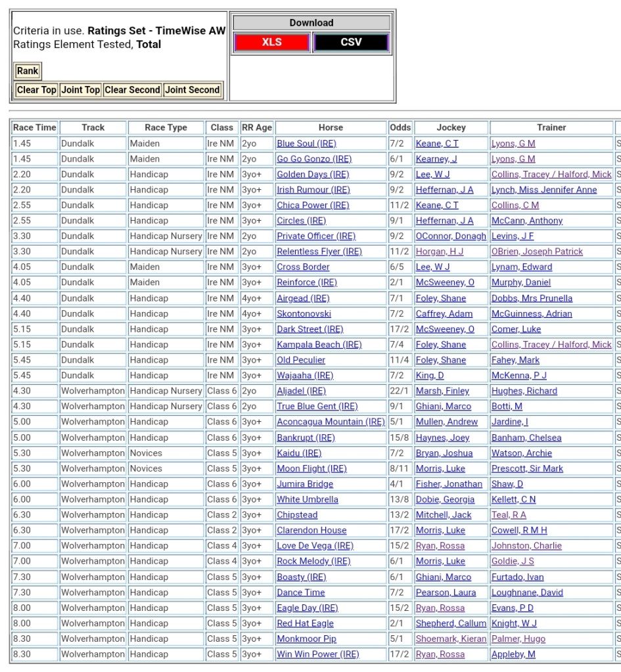Open jockey Dobie, Georgia profile
The height and width of the screenshot is (672, 621).
pos(445,500)
